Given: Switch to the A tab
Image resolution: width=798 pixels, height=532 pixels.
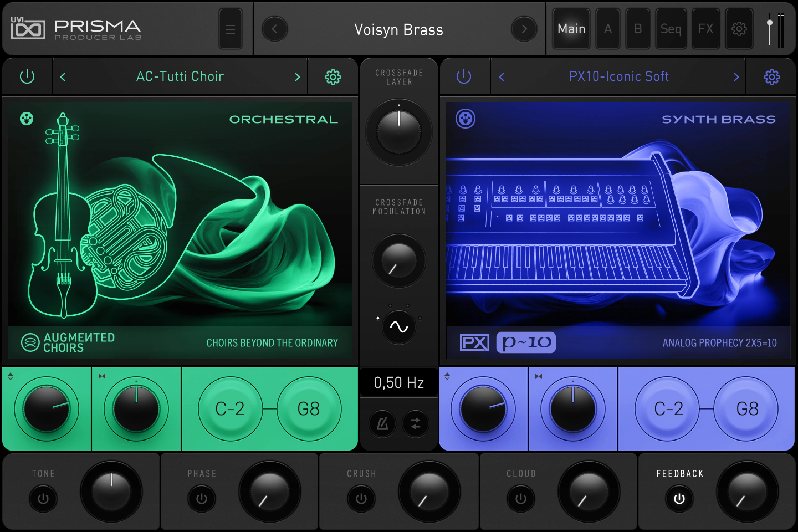Looking at the screenshot, I should pyautogui.click(x=608, y=29).
